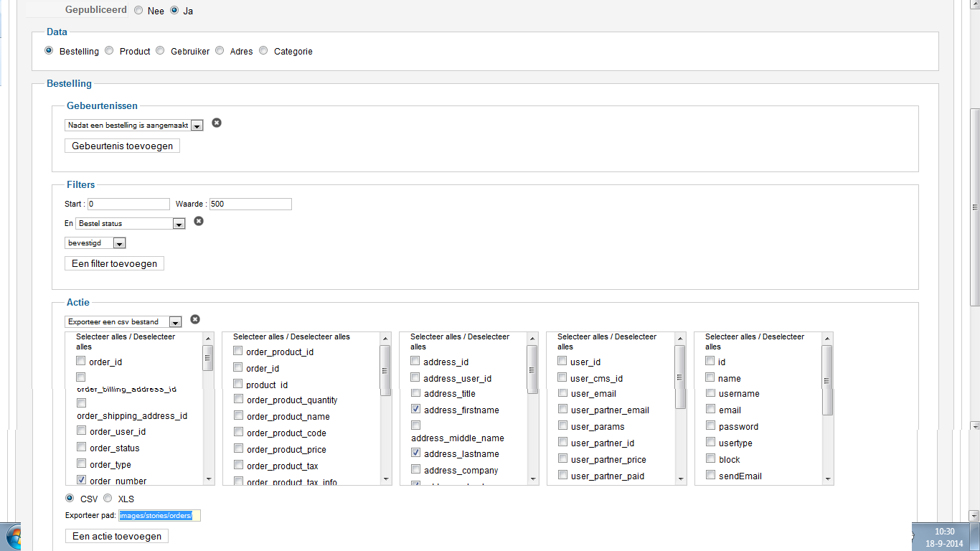Choose XLS as export format
This screenshot has width=980, height=551.
click(108, 498)
